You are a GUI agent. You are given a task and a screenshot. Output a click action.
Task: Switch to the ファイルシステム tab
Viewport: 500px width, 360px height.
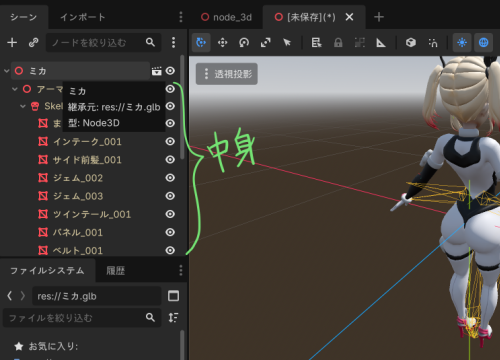[x=47, y=270]
